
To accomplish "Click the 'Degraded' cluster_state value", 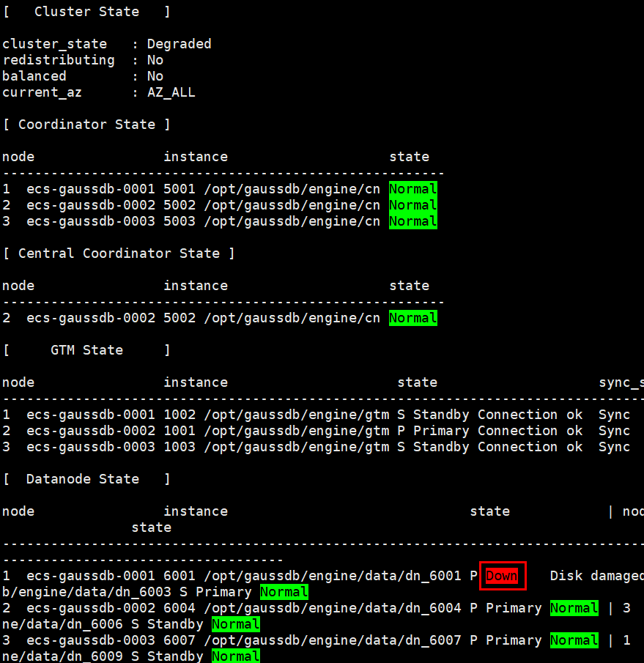I will [179, 44].
